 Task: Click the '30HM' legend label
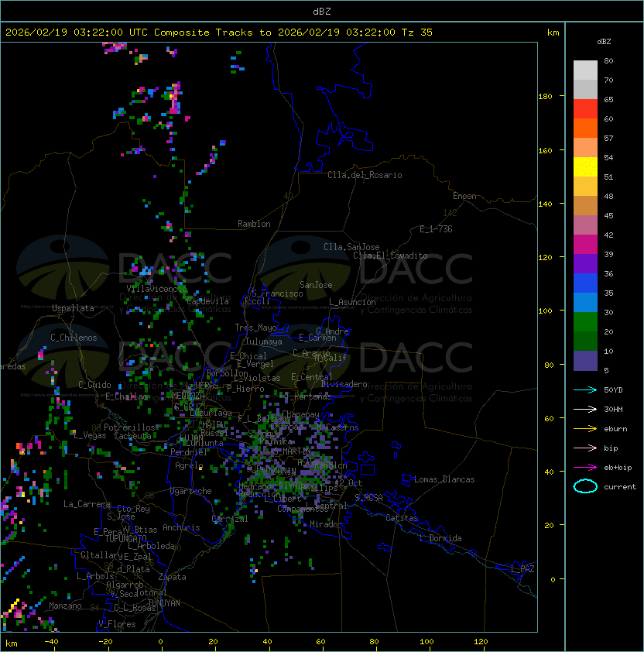click(x=613, y=410)
